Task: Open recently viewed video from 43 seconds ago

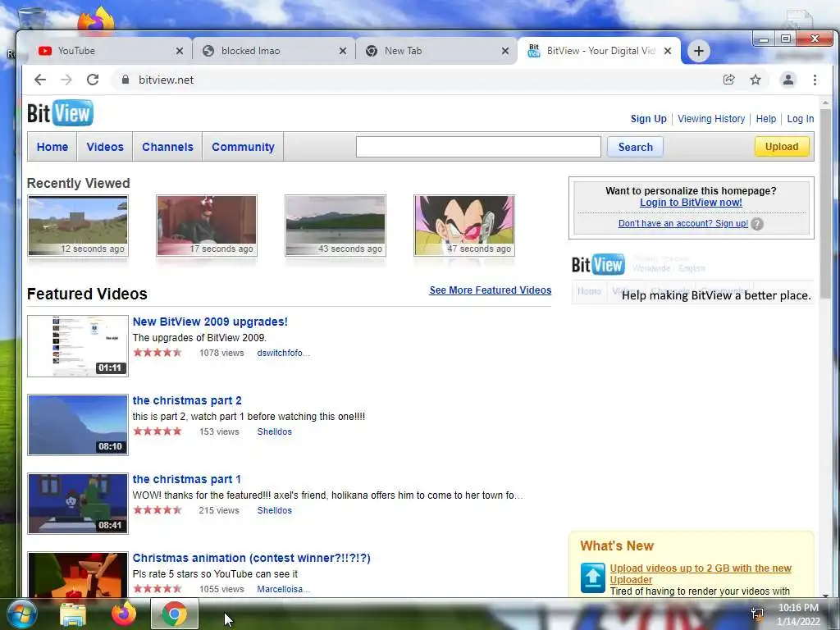Action: pos(336,226)
